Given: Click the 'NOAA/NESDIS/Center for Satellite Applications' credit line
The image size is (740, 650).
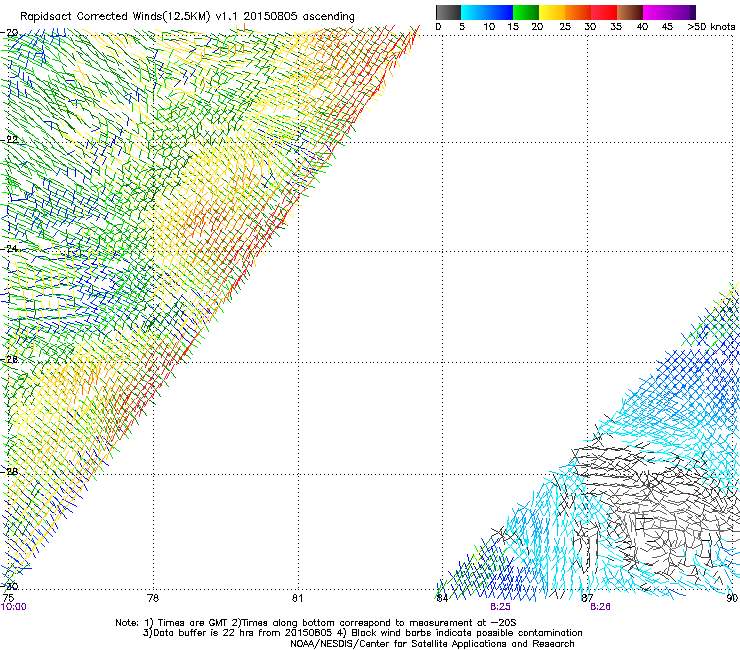Looking at the screenshot, I should 432,644.
